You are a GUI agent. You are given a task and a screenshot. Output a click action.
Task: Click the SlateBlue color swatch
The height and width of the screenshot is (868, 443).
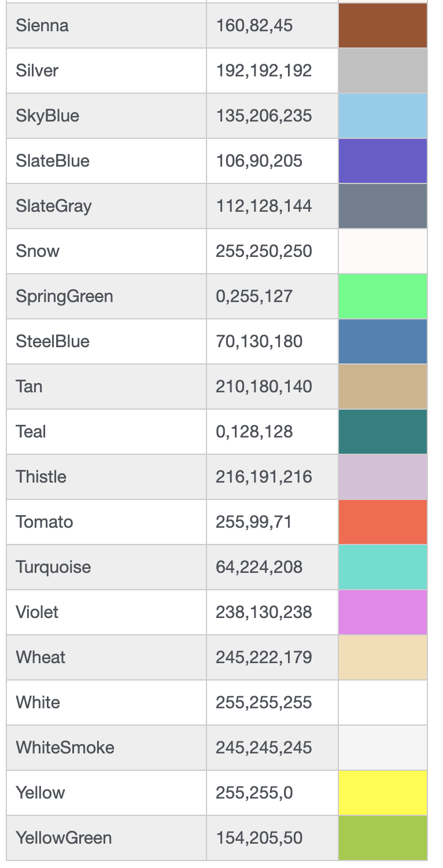382,161
